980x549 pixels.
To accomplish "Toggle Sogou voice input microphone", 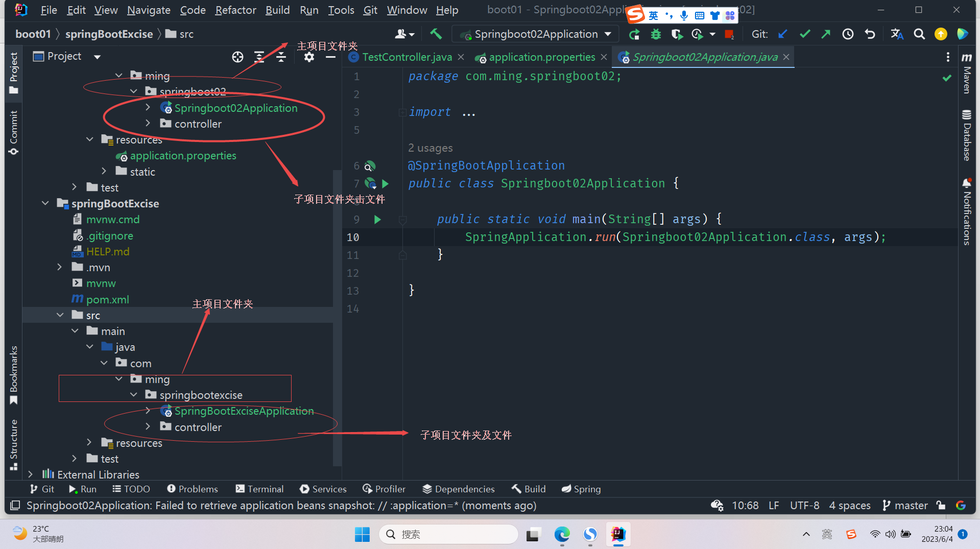I will pos(684,16).
